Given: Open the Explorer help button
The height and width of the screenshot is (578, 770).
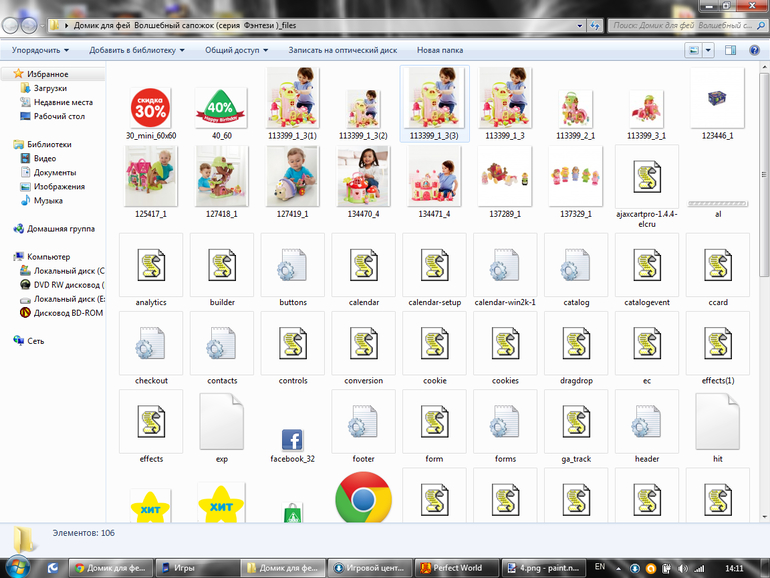Looking at the screenshot, I should [x=754, y=50].
